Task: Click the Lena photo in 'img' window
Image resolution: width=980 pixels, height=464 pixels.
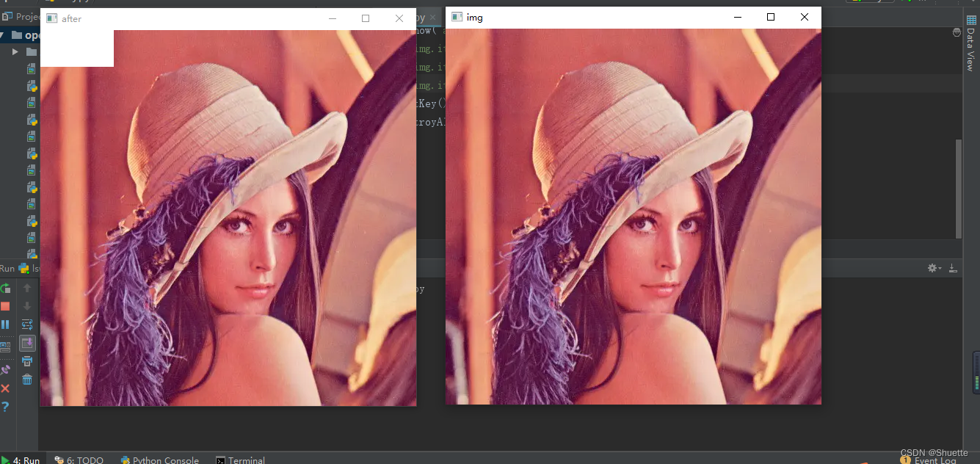Action: coord(634,217)
